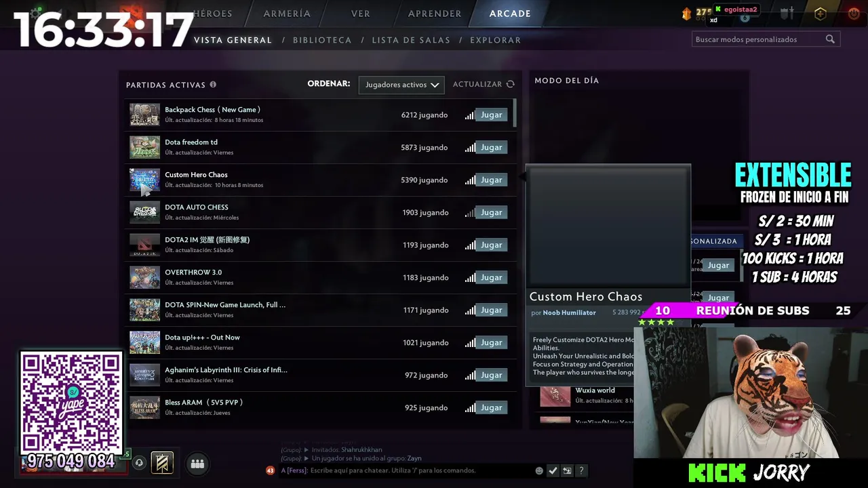
Task: Click Jugar for Dota freedom td
Action: (x=491, y=147)
